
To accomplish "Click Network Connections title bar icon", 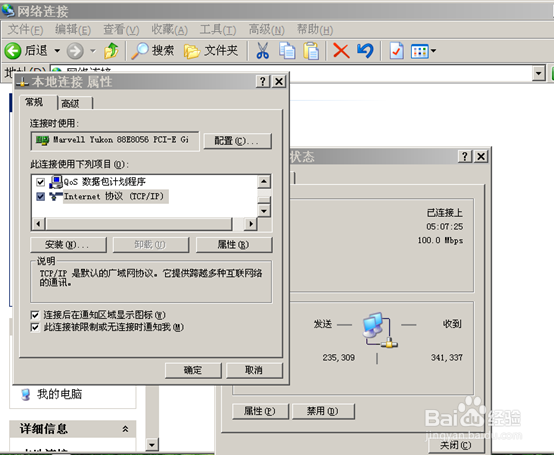I will [x=8, y=11].
